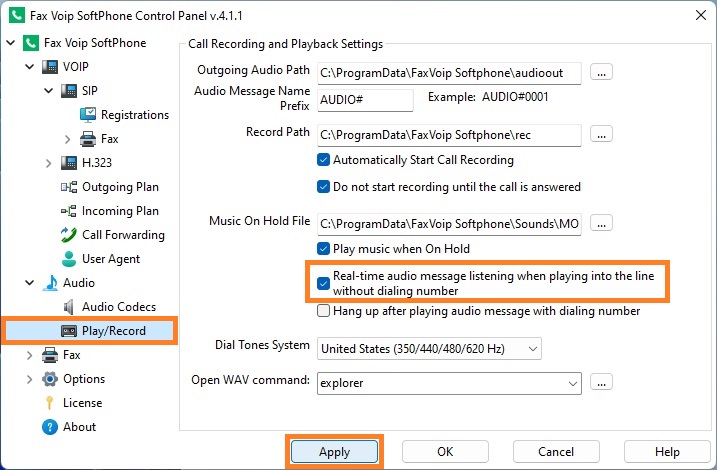
Task: Browse for Open WAV command program
Action: pos(601,382)
